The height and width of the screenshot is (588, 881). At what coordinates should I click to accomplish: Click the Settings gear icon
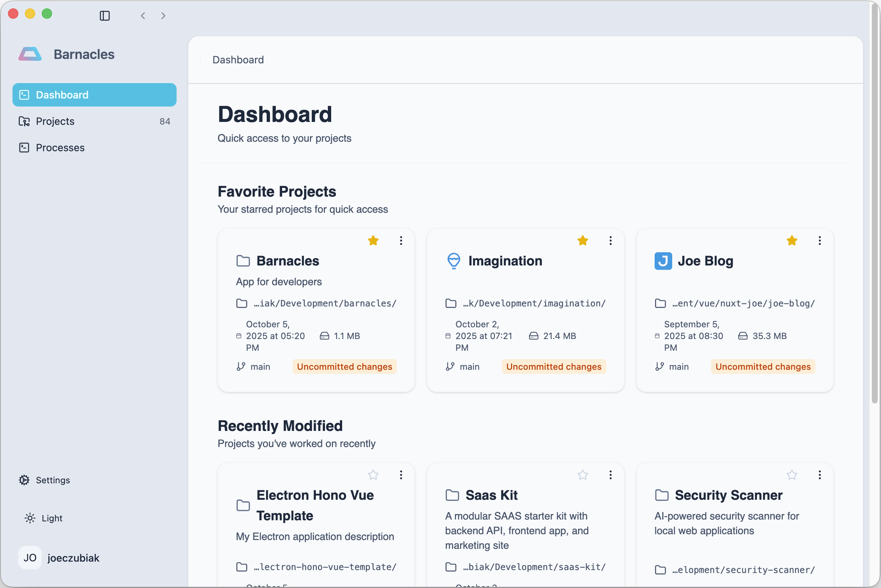pyautogui.click(x=24, y=480)
